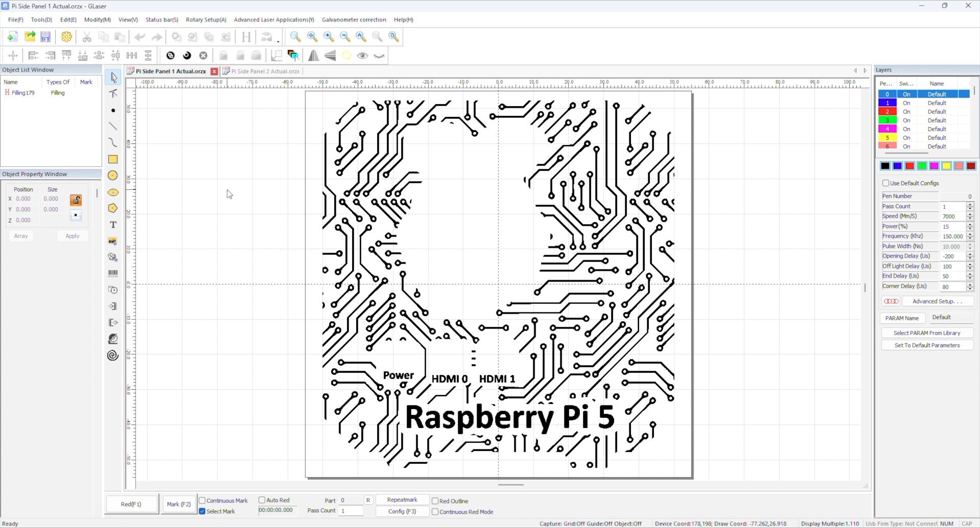Toggle the Use Default Configs checkbox

point(886,183)
